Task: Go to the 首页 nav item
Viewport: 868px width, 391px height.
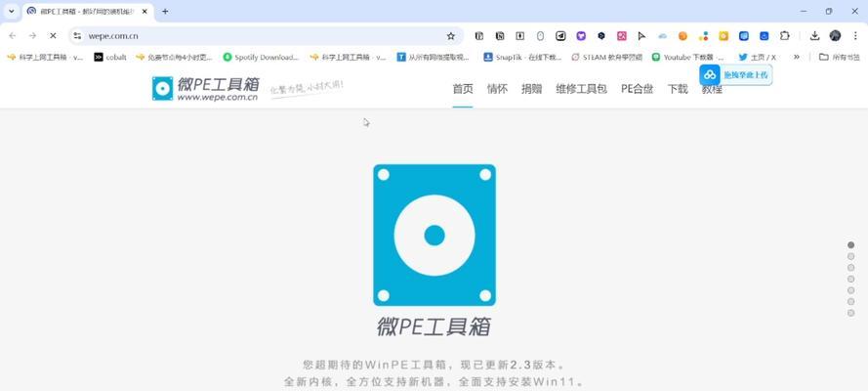Action: 463,89
